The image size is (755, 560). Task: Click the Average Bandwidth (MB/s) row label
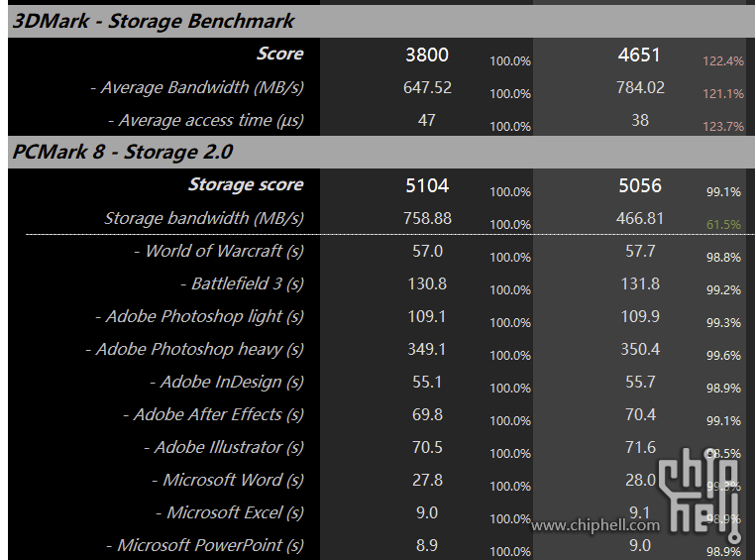coord(196,87)
